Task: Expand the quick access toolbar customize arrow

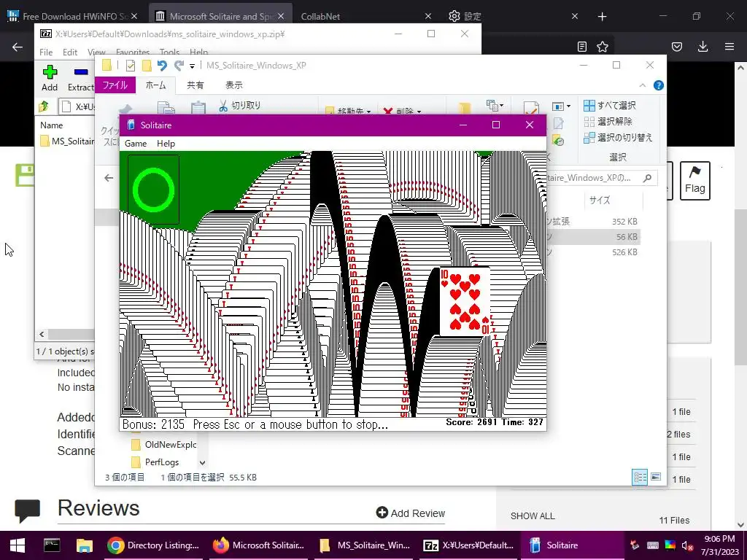Action: pyautogui.click(x=192, y=66)
